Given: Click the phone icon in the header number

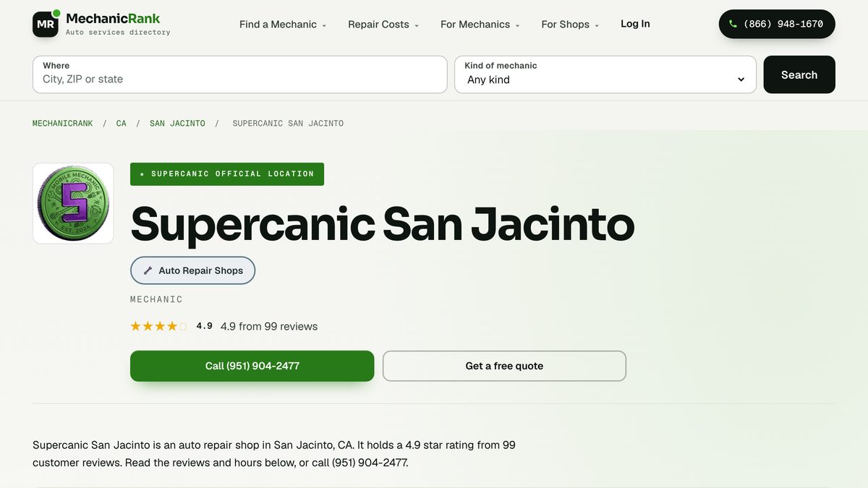Looking at the screenshot, I should (x=733, y=24).
